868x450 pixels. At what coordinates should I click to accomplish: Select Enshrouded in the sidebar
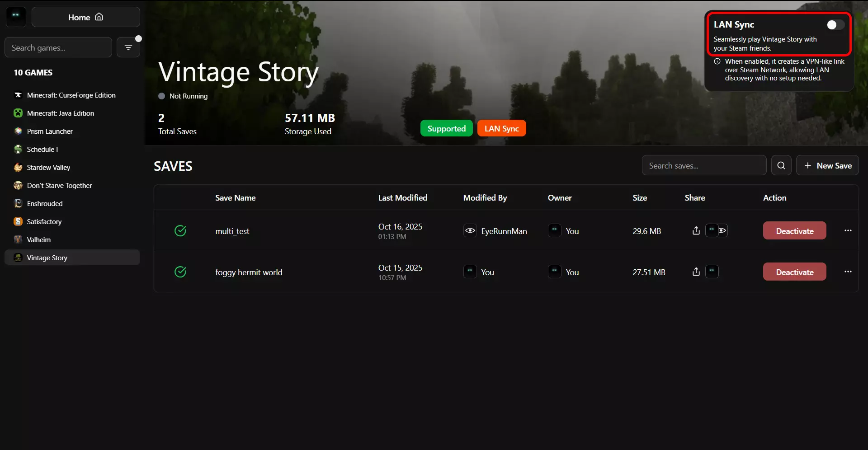click(72, 203)
